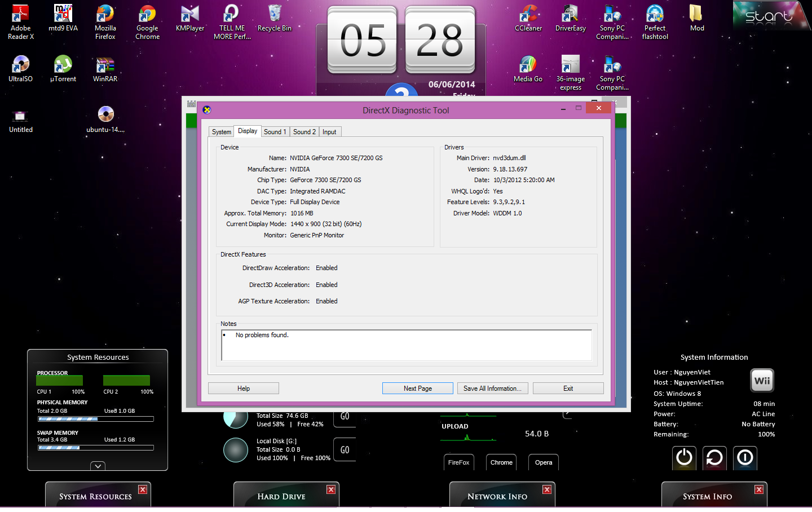Viewport: 812px width, 512px height.
Task: Close the Network Info panel tab
Action: [x=547, y=489]
